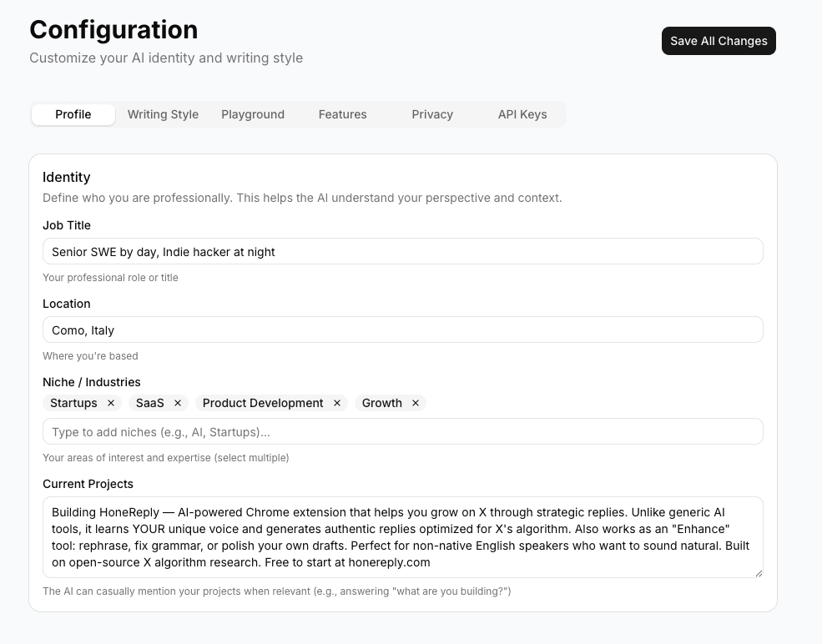Remove the Growth niche tag
Viewport: 822px width, 644px height.
coord(415,403)
